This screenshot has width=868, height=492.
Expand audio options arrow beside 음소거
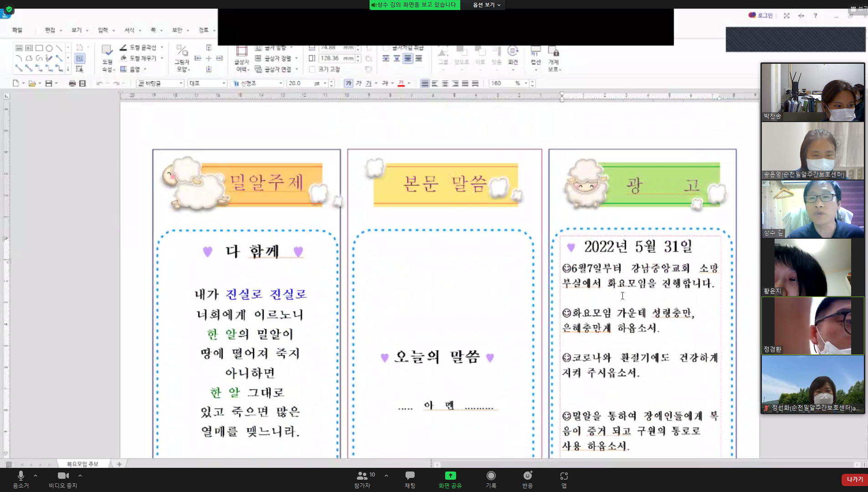click(36, 476)
